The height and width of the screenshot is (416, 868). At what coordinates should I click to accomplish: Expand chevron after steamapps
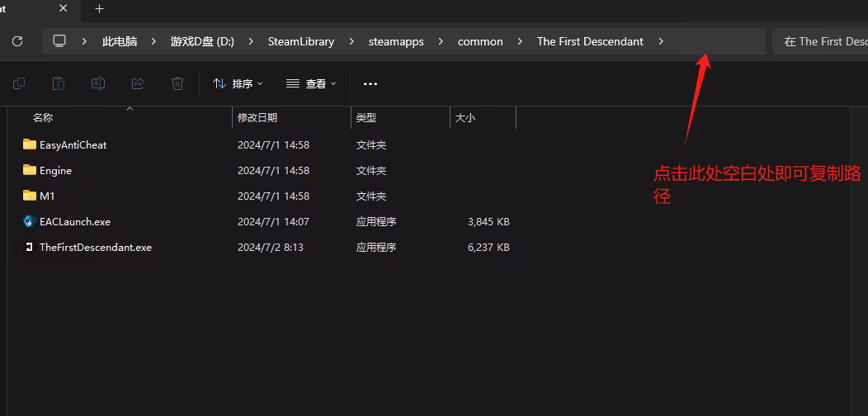click(x=441, y=41)
